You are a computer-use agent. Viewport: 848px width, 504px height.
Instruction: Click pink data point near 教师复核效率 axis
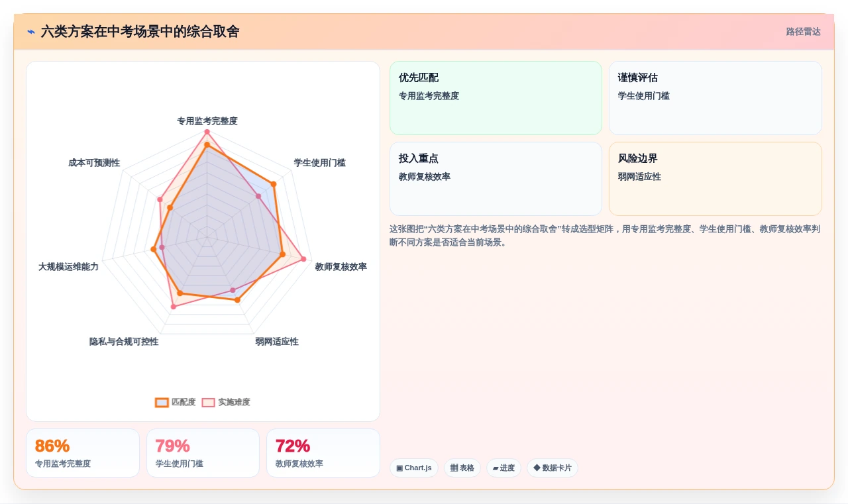point(304,259)
